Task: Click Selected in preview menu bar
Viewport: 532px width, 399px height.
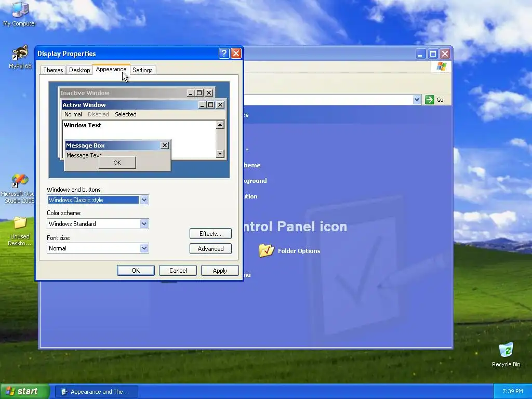Action: tap(126, 114)
